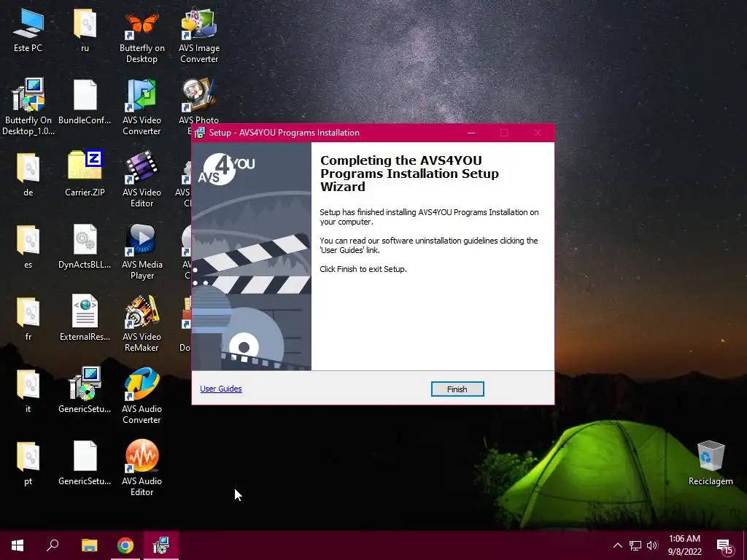
Task: Open network status tray icon
Action: [635, 545]
